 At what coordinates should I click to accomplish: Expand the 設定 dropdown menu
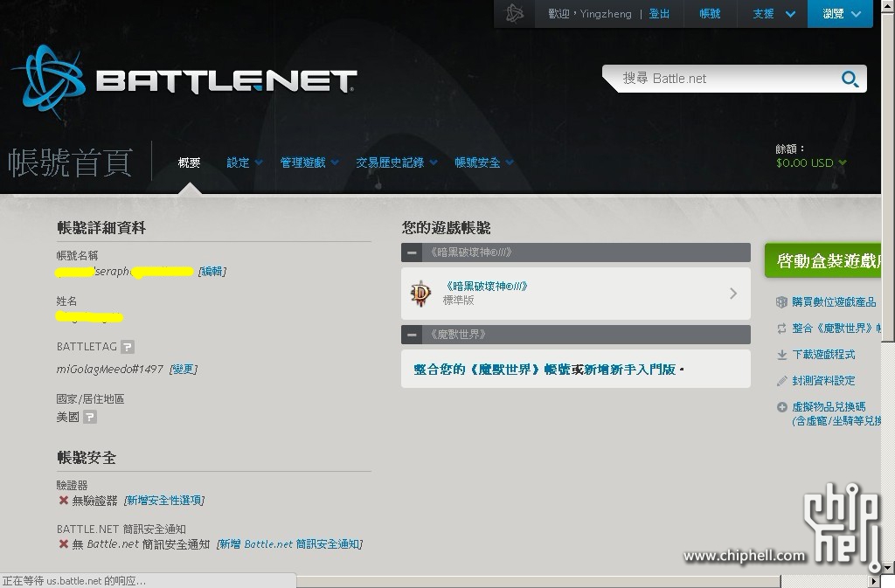pos(245,163)
